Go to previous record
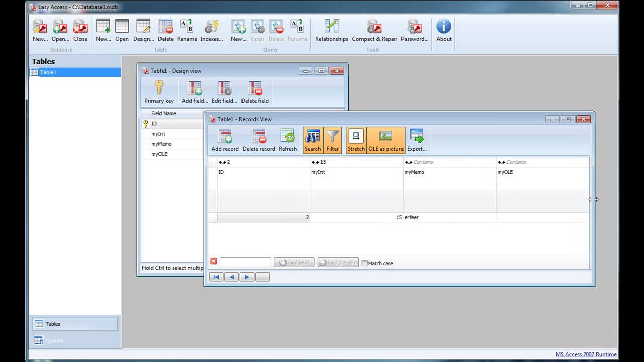The height and width of the screenshot is (362, 644). coord(231,277)
